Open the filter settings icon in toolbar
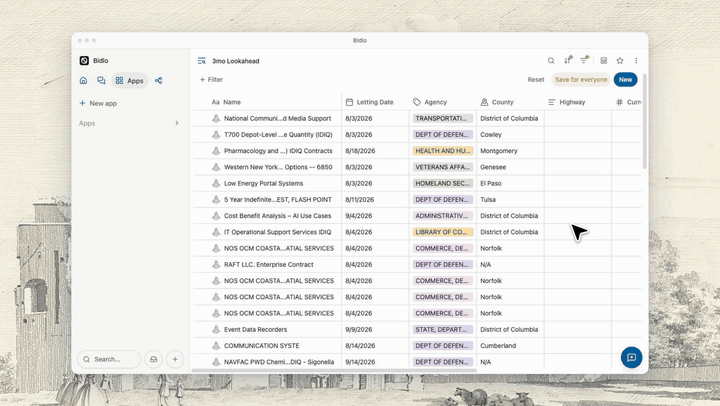Image resolution: width=720 pixels, height=406 pixels. [x=584, y=60]
